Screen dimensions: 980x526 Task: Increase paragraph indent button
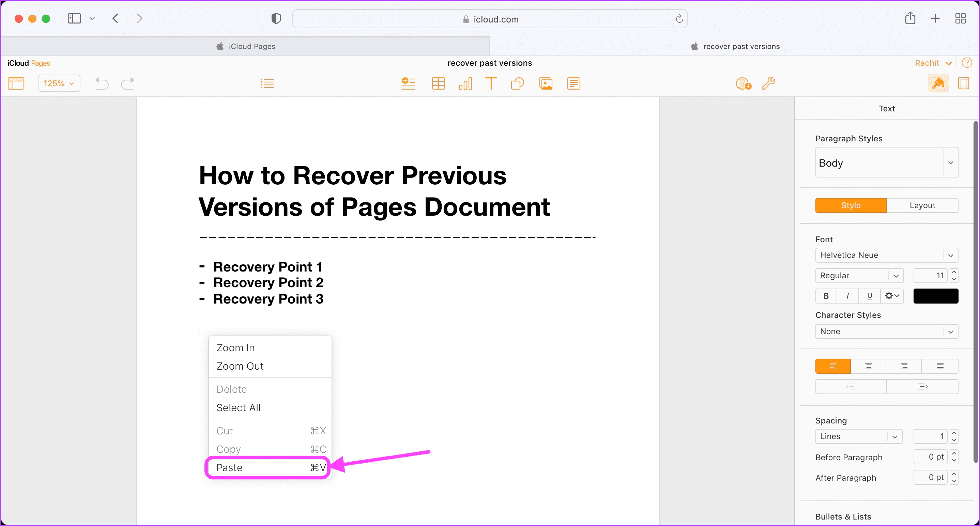[x=922, y=386]
